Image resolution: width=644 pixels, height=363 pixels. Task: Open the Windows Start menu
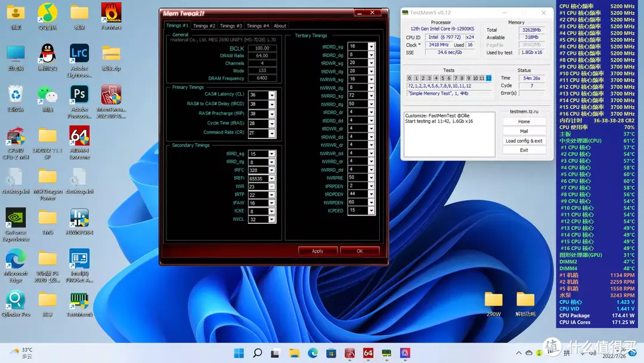point(239,353)
